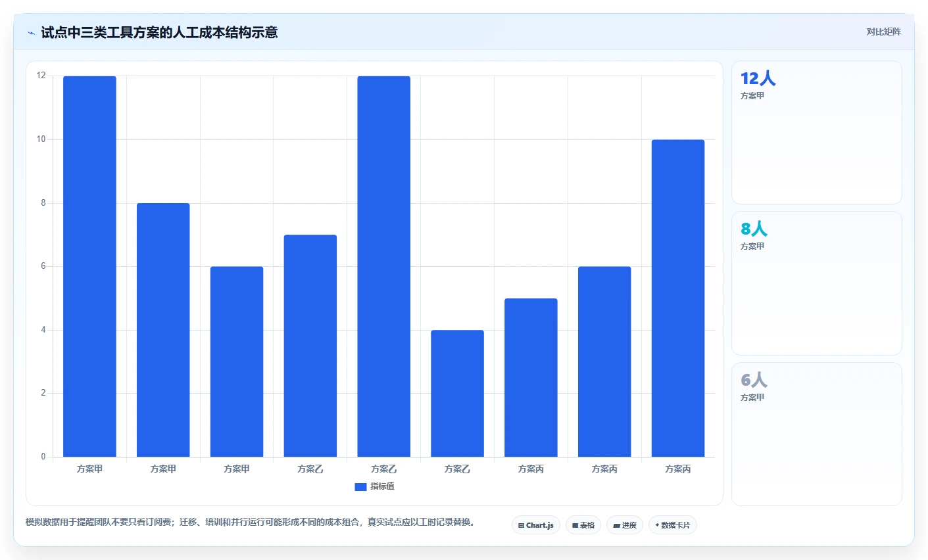
Task: Select the 数据卡片 chip
Action: pyautogui.click(x=672, y=525)
